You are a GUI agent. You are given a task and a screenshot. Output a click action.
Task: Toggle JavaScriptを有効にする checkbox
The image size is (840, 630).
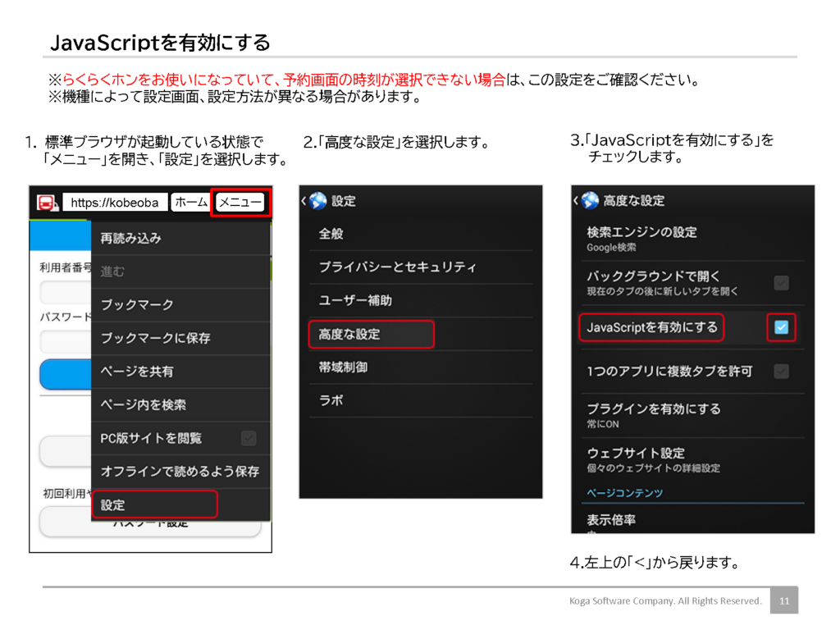781,328
